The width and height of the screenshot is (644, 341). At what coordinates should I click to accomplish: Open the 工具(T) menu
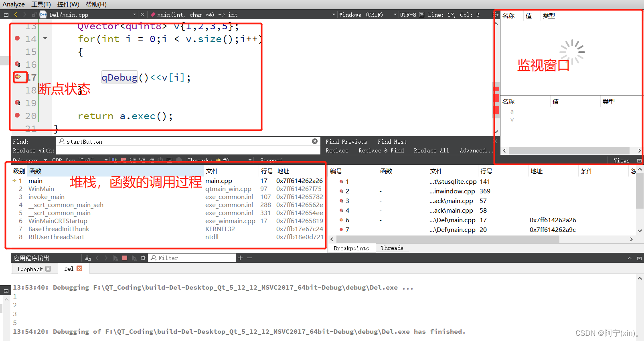41,4
